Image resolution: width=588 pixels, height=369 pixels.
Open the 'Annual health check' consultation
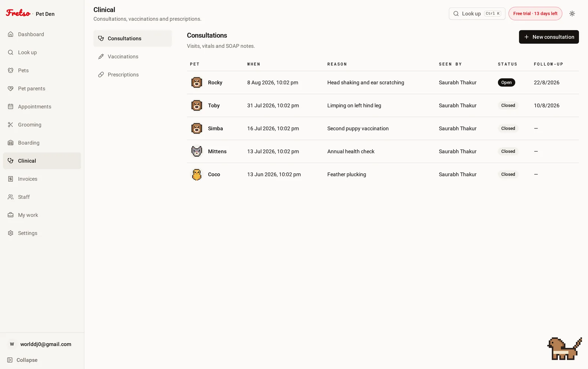point(351,151)
